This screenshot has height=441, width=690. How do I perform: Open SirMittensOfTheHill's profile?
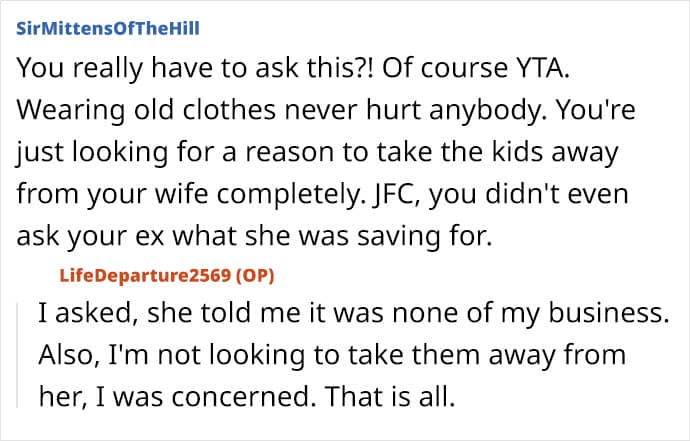click(x=108, y=29)
